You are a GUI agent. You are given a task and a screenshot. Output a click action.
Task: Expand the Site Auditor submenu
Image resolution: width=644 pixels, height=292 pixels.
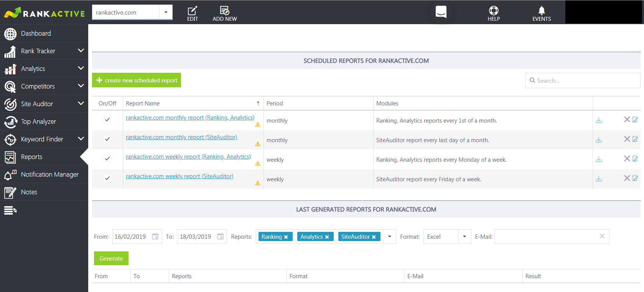point(81,103)
